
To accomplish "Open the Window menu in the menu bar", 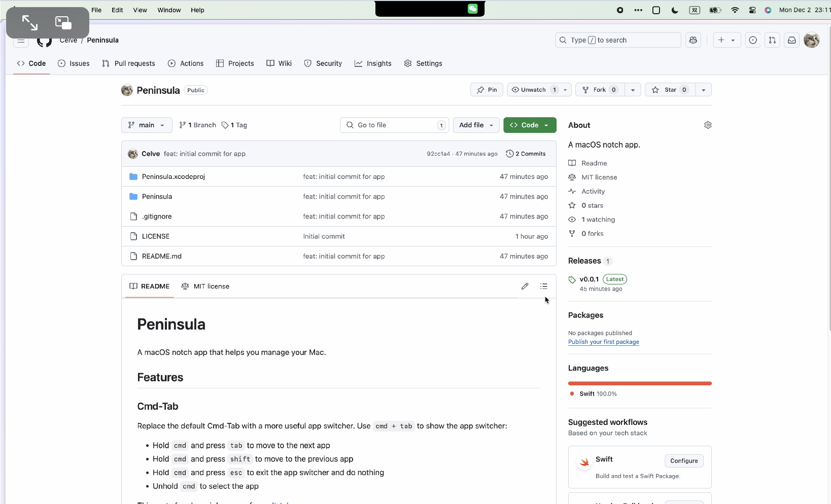I will tap(169, 10).
